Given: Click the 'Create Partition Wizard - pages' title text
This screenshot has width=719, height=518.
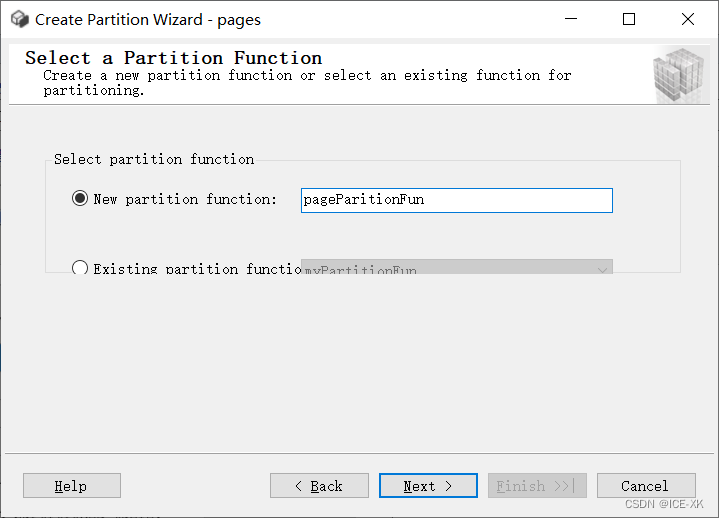Looking at the screenshot, I should [148, 19].
